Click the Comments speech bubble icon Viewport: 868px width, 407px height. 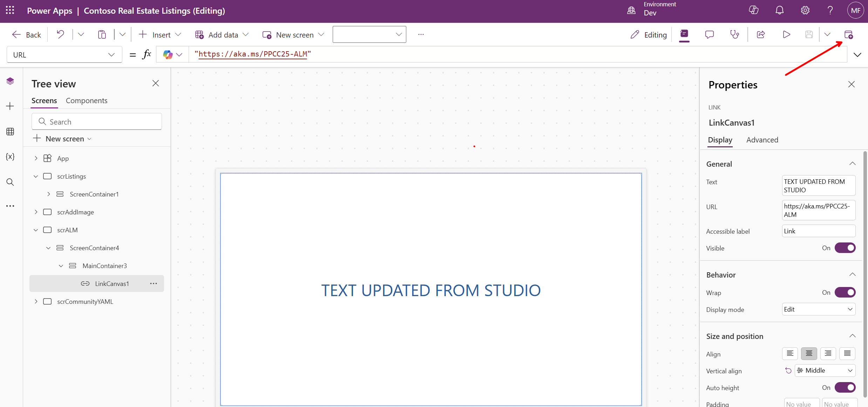pyautogui.click(x=709, y=34)
